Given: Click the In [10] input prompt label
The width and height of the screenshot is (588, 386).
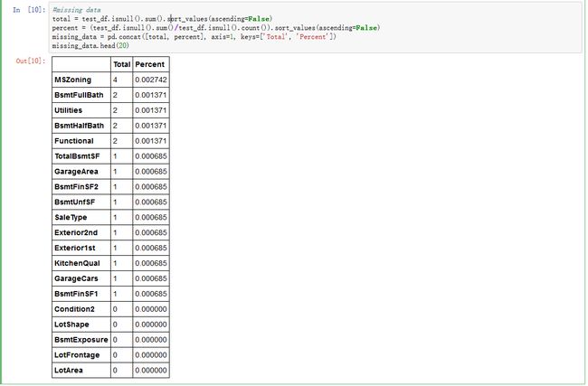Looking at the screenshot, I should tap(29, 10).
